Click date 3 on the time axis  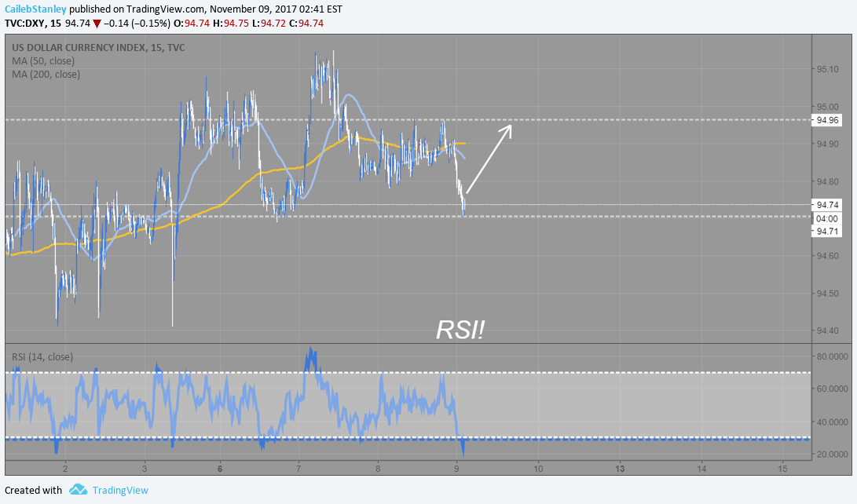pos(145,469)
